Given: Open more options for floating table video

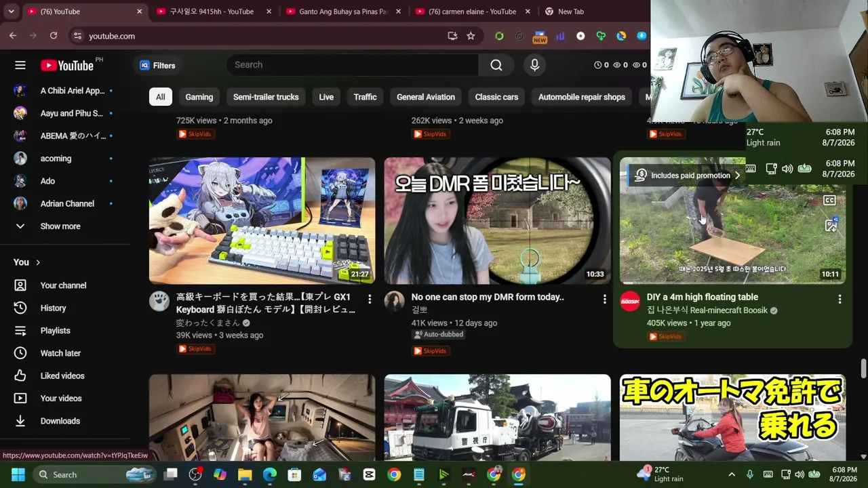Looking at the screenshot, I should click(840, 299).
